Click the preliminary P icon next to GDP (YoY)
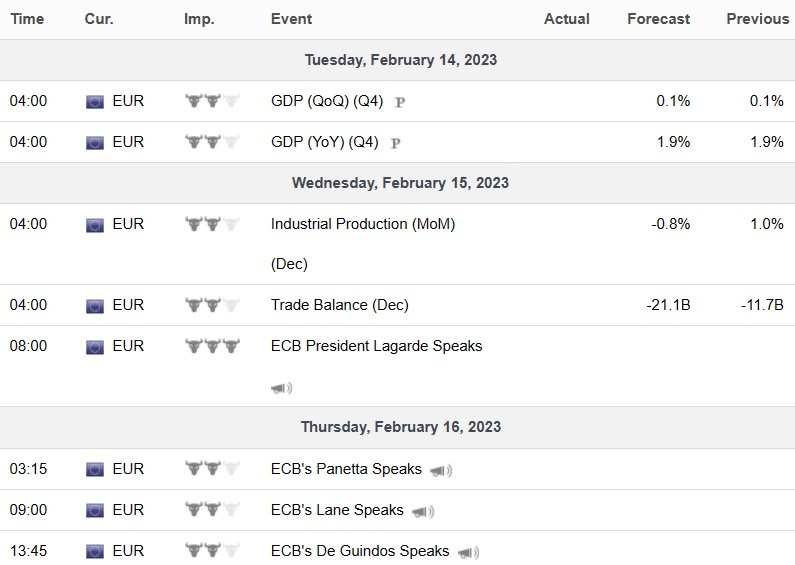Screen dimensions: 795x565 (395, 144)
